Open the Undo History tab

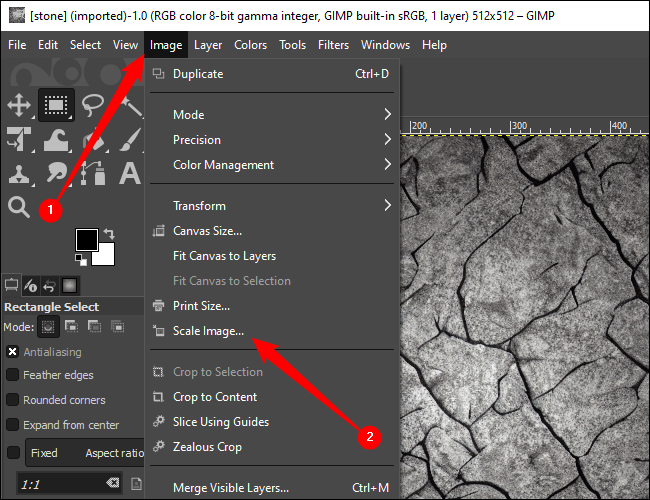point(50,285)
